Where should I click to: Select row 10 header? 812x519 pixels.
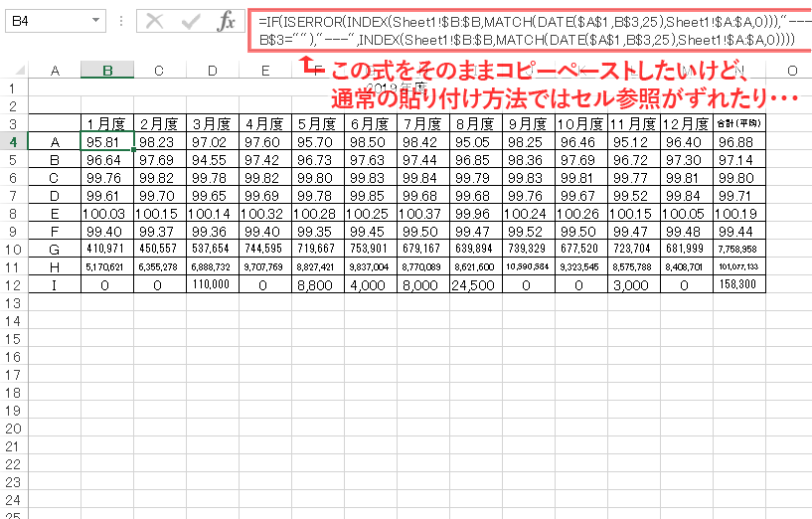(x=13, y=250)
